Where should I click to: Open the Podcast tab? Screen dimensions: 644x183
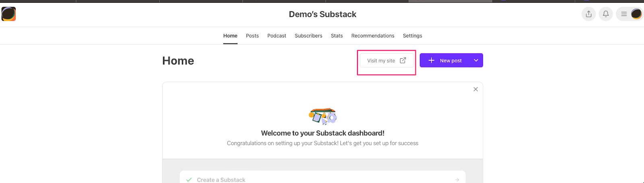(277, 36)
